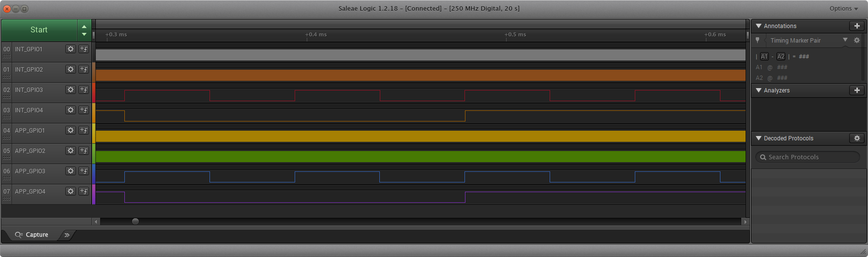
Task: Set trigger on the APP_GPIO4 channel
Action: 84,191
